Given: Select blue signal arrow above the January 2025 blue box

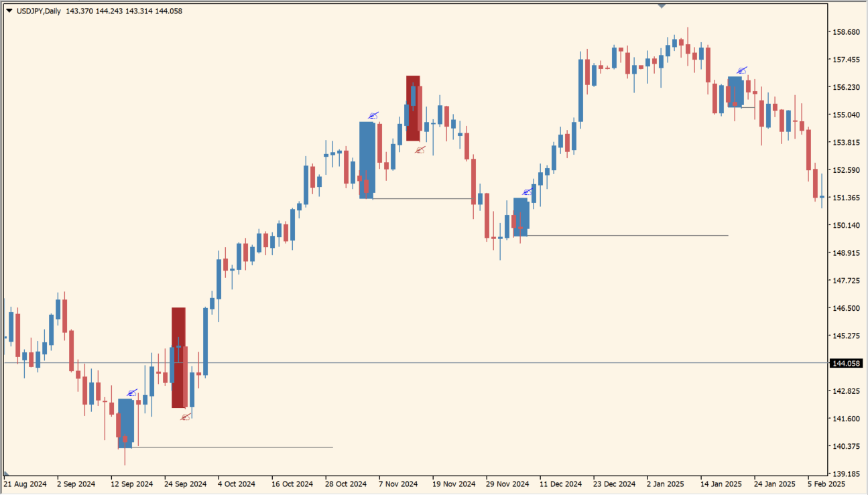Looking at the screenshot, I should pyautogui.click(x=741, y=70).
